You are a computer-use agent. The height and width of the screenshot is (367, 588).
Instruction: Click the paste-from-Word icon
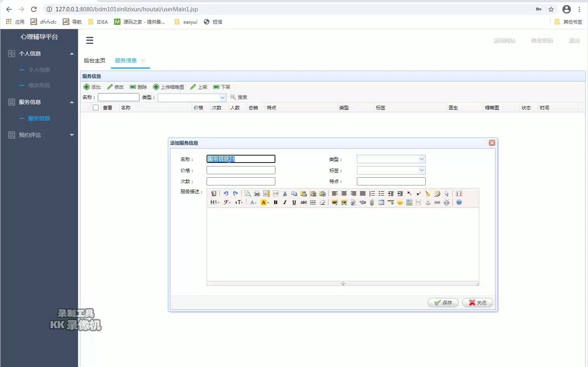tap(322, 194)
